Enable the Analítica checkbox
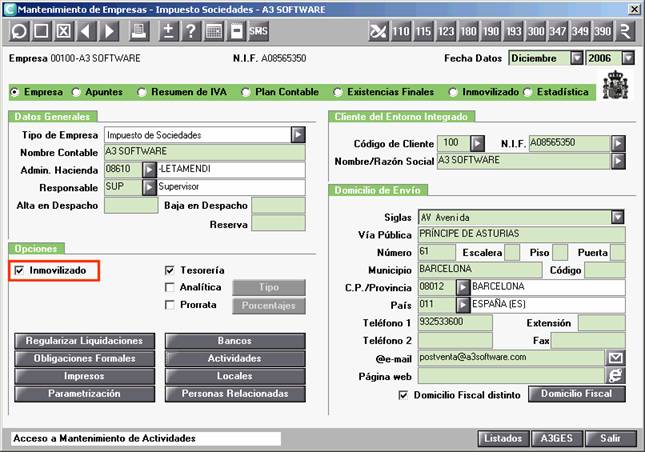 (x=169, y=287)
